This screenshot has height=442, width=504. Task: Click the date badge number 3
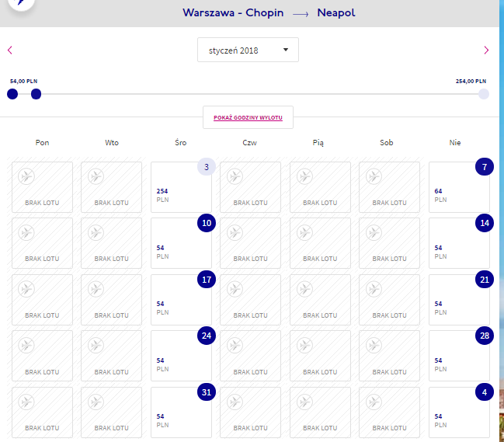[x=207, y=167]
